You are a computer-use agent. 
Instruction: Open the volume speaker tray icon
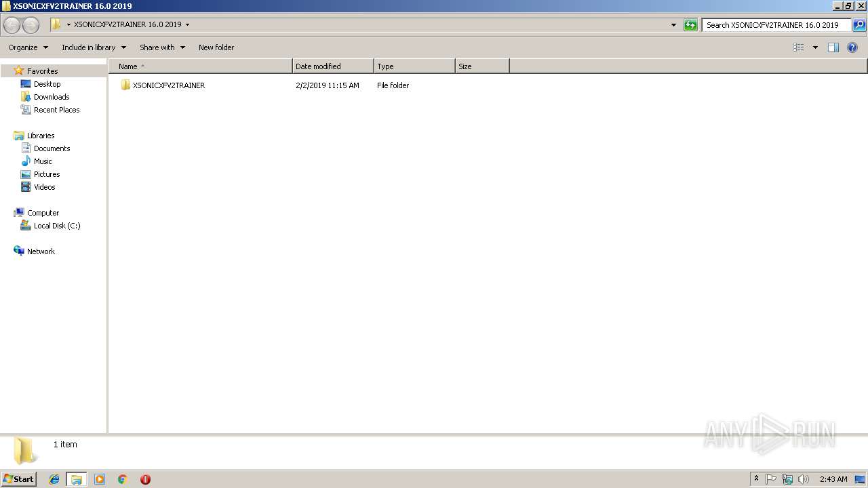click(804, 479)
